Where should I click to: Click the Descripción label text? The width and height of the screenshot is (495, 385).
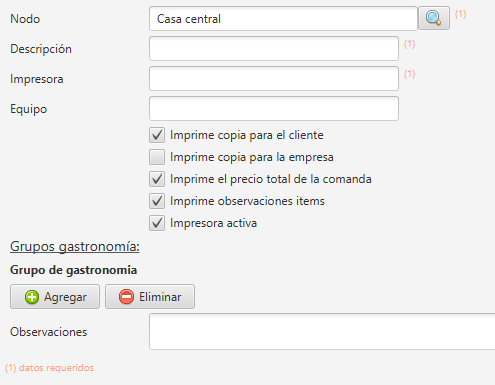click(41, 49)
